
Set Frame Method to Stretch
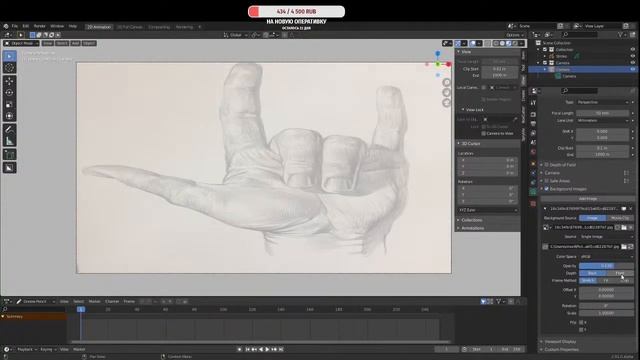[x=588, y=280]
